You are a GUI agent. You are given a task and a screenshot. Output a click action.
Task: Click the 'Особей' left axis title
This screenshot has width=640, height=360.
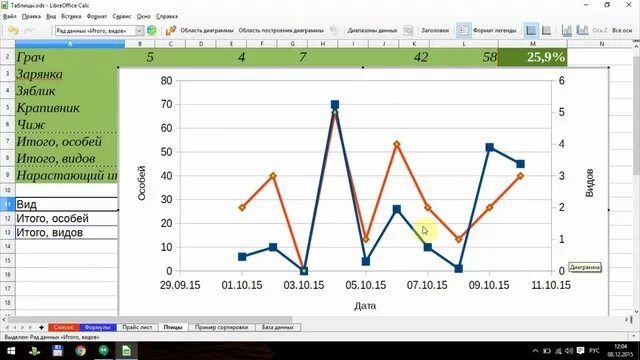coord(141,183)
